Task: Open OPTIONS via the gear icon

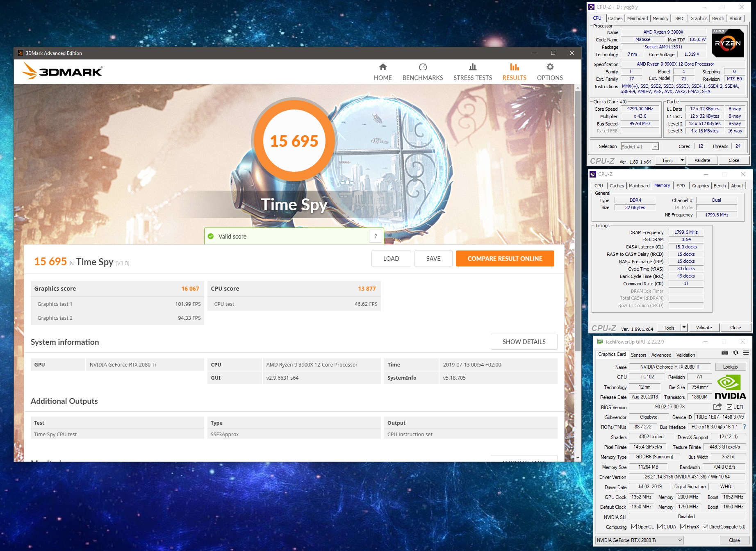Action: [550, 67]
